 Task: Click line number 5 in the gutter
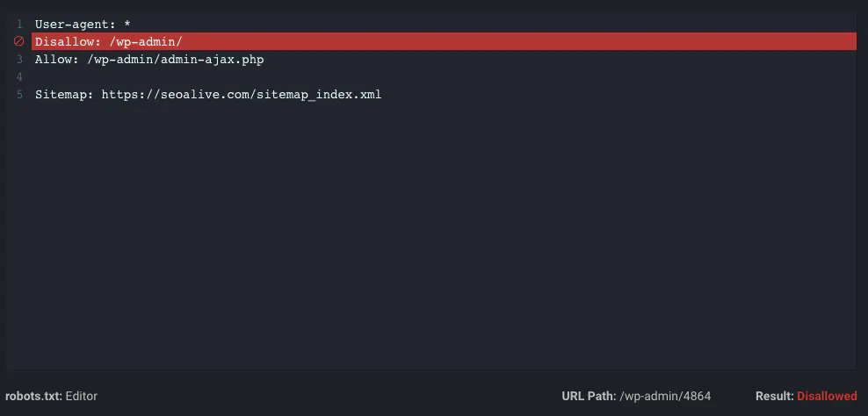point(18,95)
